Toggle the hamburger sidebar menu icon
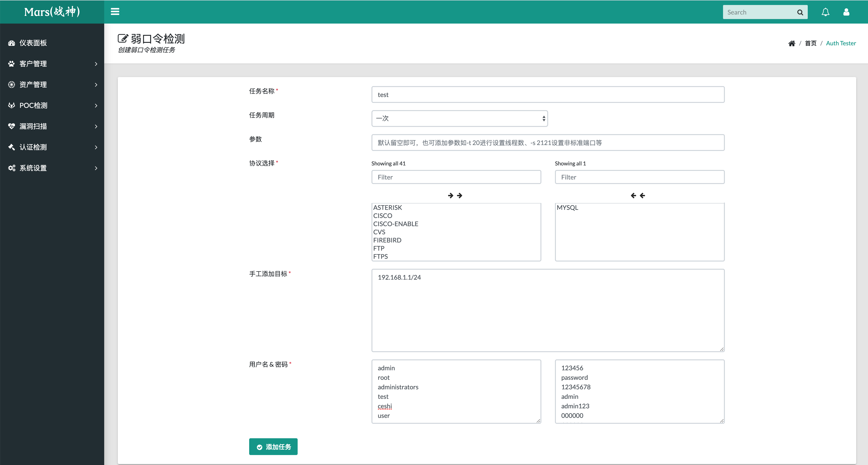The height and width of the screenshot is (465, 868). tap(115, 12)
